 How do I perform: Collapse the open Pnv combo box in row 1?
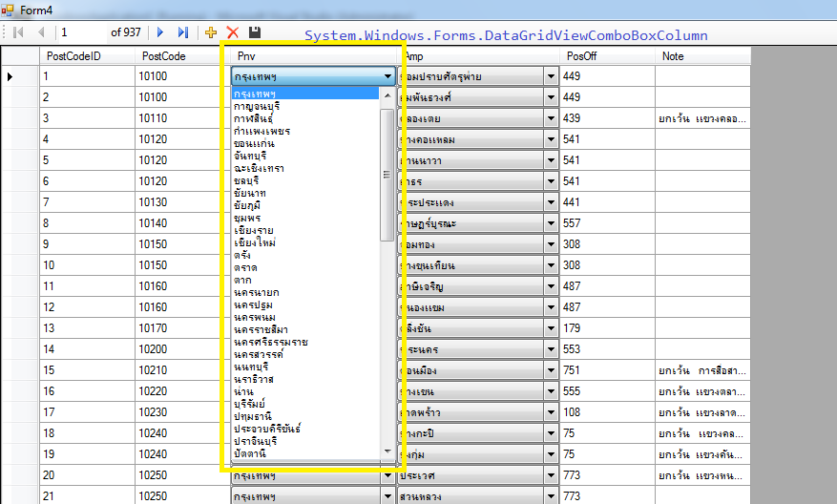click(x=387, y=76)
